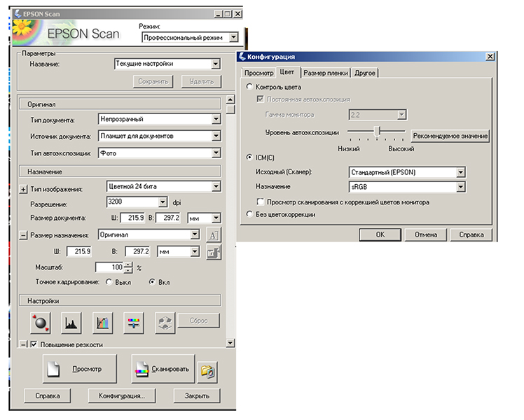Click the main window Справка button

coord(48,396)
